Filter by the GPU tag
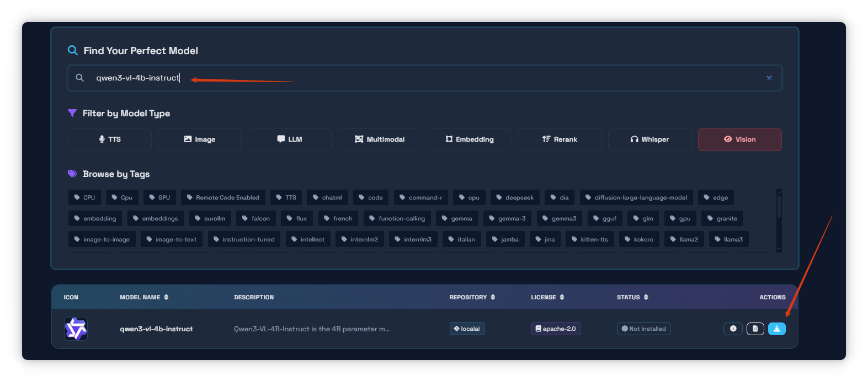Viewport: 868px width, 382px height. [159, 197]
